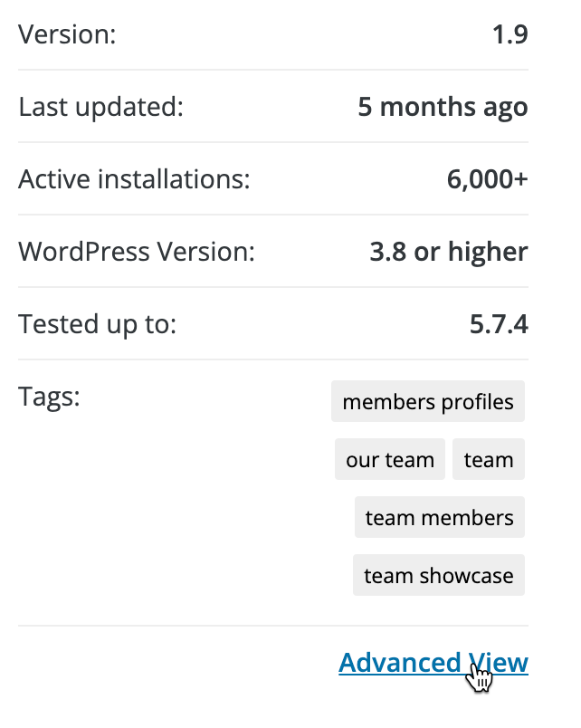Choose the 'team members' tag
Screen dimensions: 581x728
[x=440, y=517]
